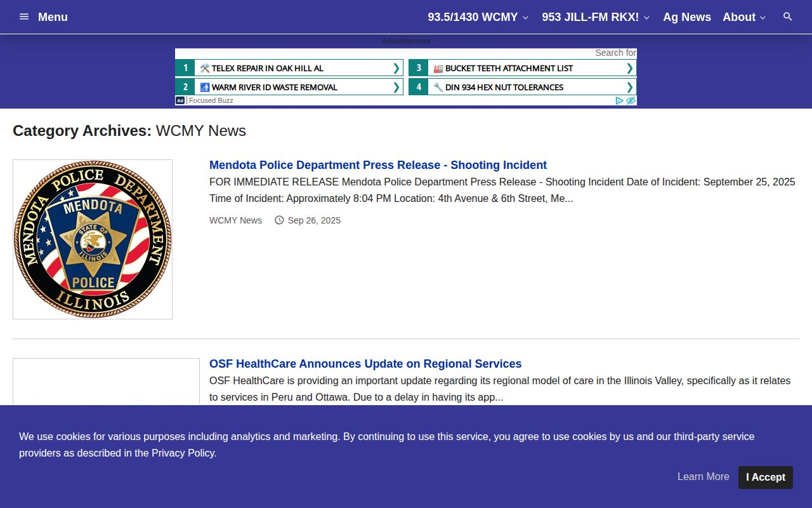Click Learn More in cookie banner
The image size is (812, 508).
click(x=704, y=477)
